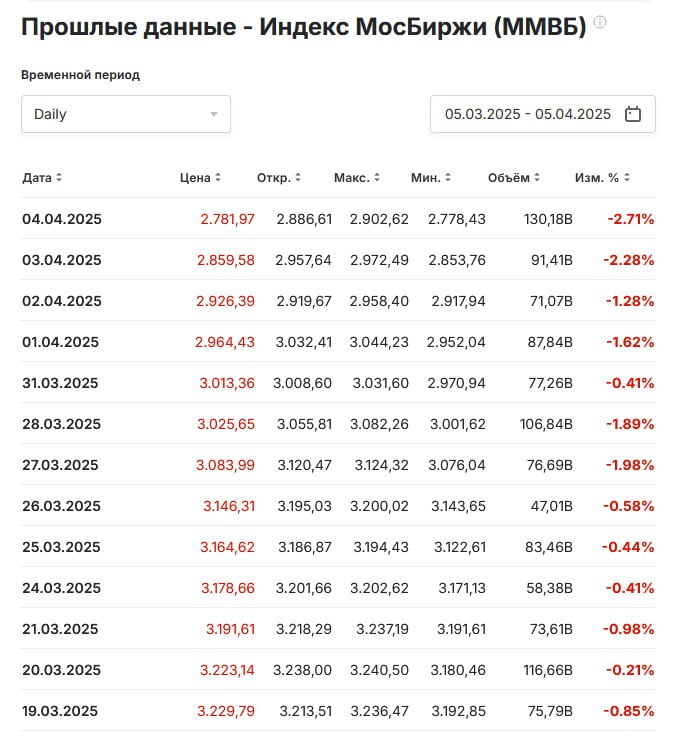Sort by Откр. column arrows
The width and height of the screenshot is (676, 735).
[298, 178]
